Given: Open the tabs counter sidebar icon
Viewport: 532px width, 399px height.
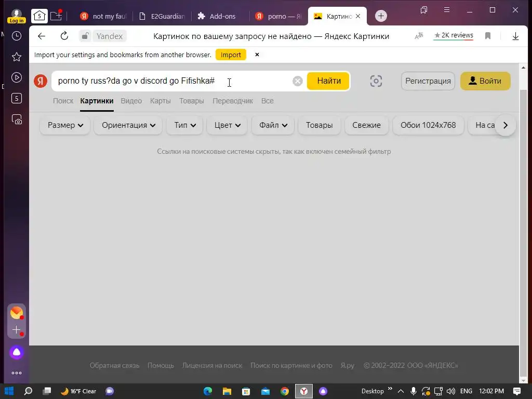Looking at the screenshot, I should tap(16, 98).
